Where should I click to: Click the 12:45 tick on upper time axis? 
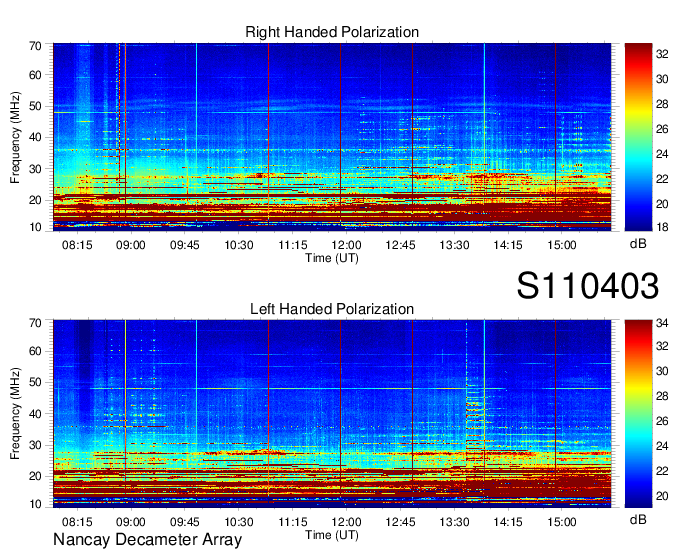[x=400, y=245]
